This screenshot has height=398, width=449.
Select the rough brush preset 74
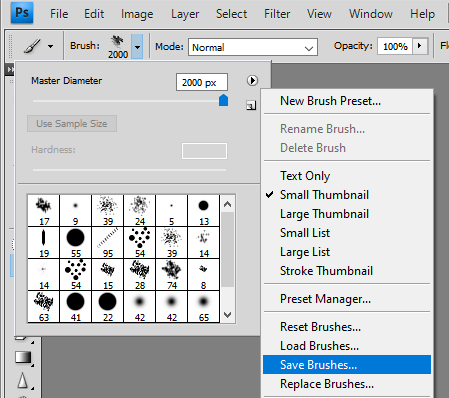coord(172,275)
